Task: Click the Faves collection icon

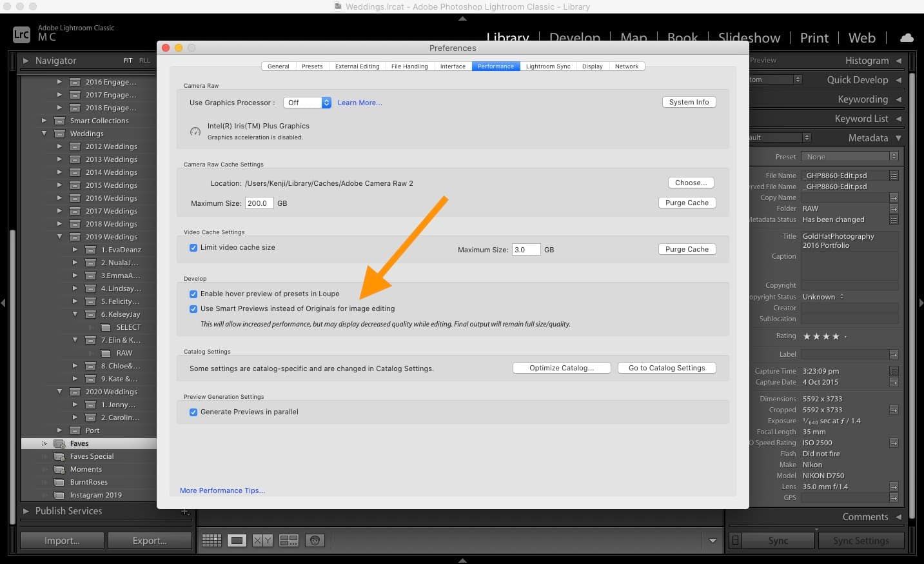Action: [x=59, y=443]
